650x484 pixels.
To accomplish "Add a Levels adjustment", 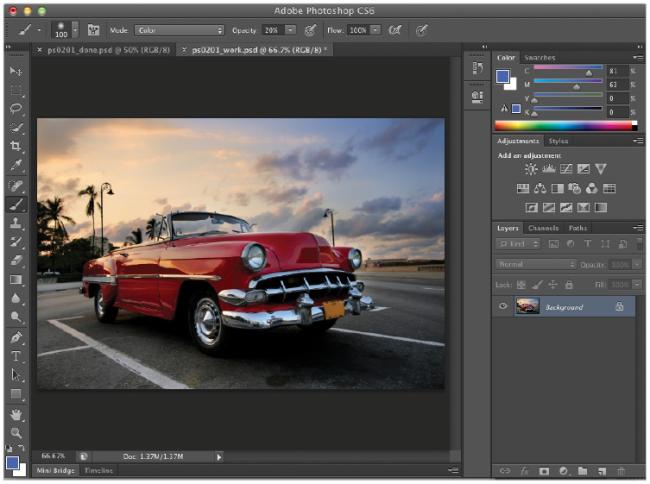I will tap(548, 169).
